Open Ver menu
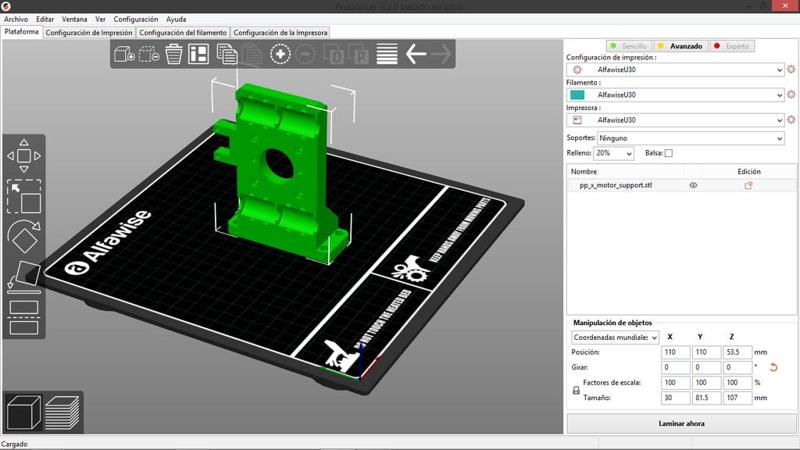The image size is (800, 450). pos(101,19)
